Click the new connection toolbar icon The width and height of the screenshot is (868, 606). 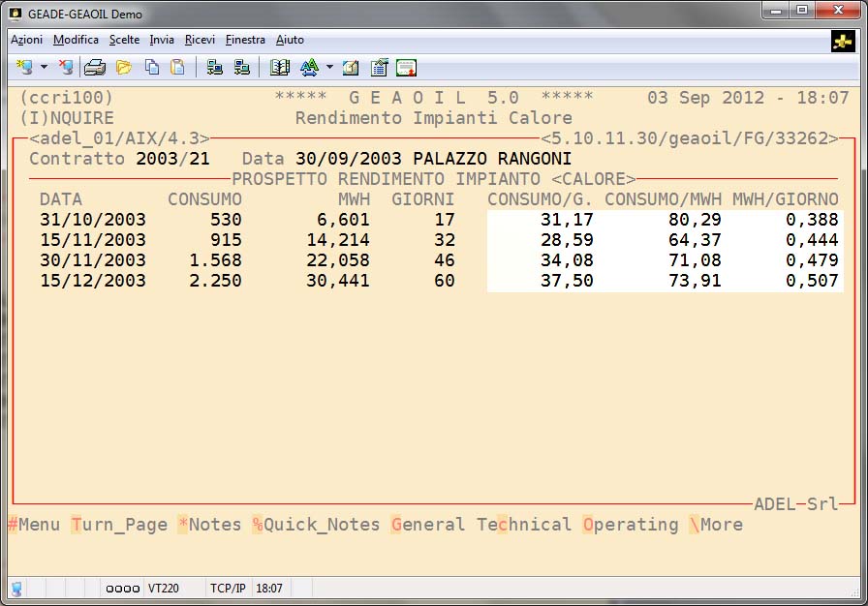point(24,67)
